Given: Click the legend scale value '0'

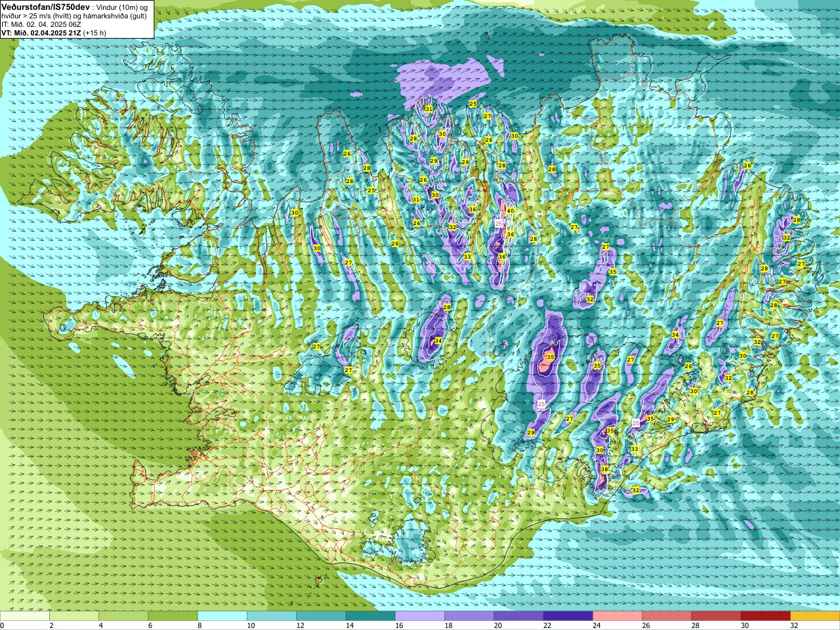Looking at the screenshot, I should pyautogui.click(x=2, y=625).
